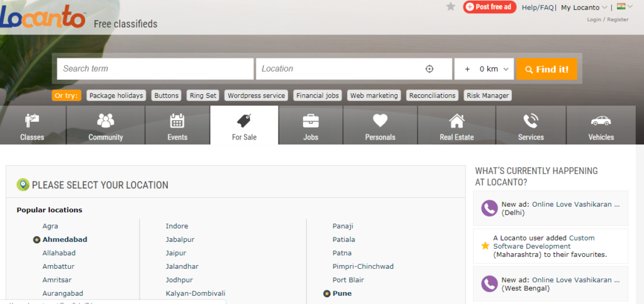This screenshot has width=644, height=304.
Task: Select Indore location
Action: tap(177, 227)
